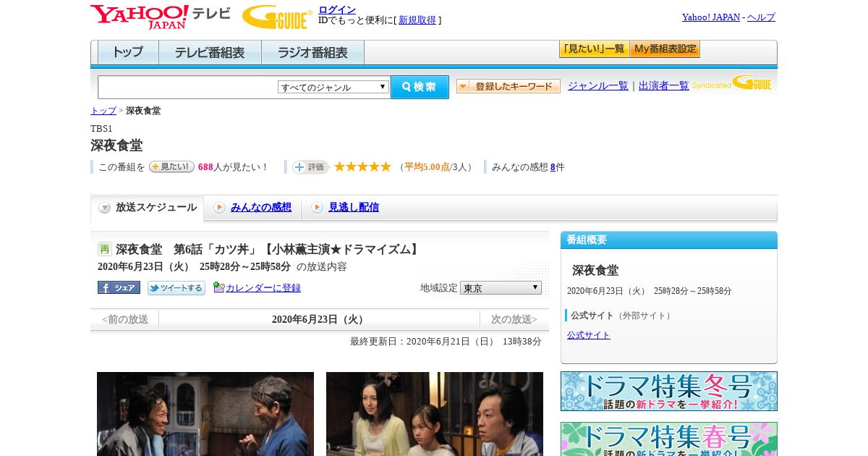The image size is (868, 456).
Task: Click the arrow icon beside 見逃し配信
Action: 317,208
